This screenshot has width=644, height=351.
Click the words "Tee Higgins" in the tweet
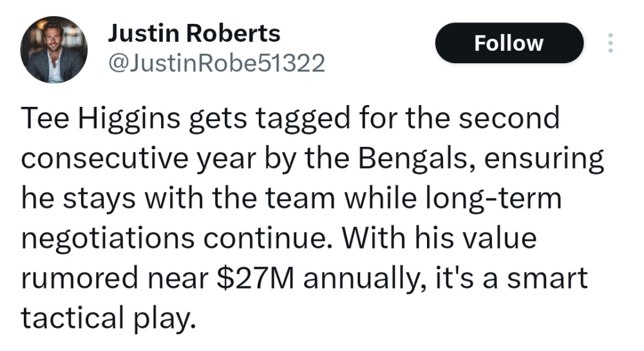click(93, 119)
